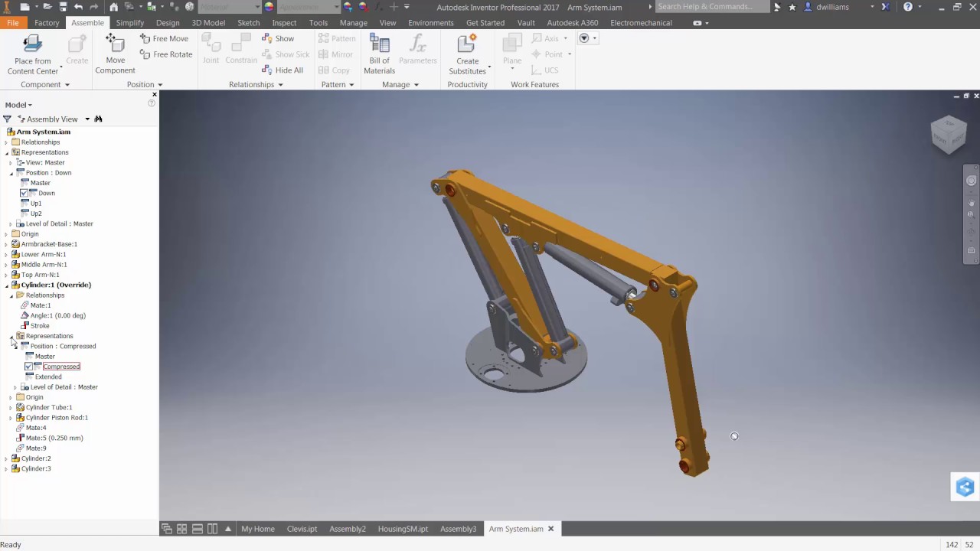Click the filter funnel icon in Model browser

(7, 119)
